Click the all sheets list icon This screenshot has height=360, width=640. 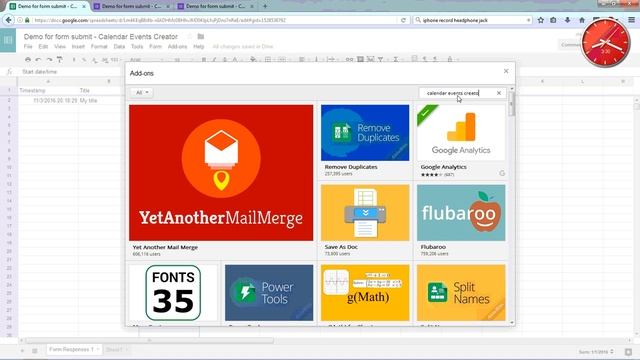[x=35, y=351]
